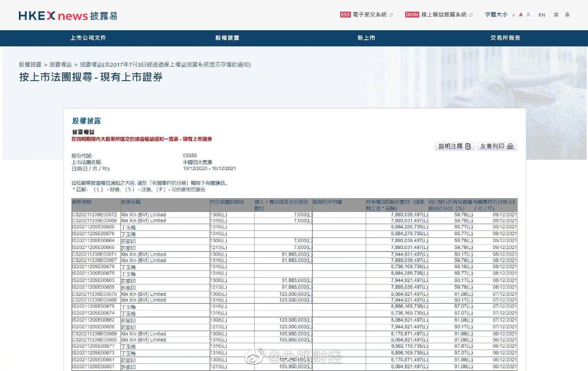Click form serial IS20211209E00678
588x371 pixels.
coord(93,306)
